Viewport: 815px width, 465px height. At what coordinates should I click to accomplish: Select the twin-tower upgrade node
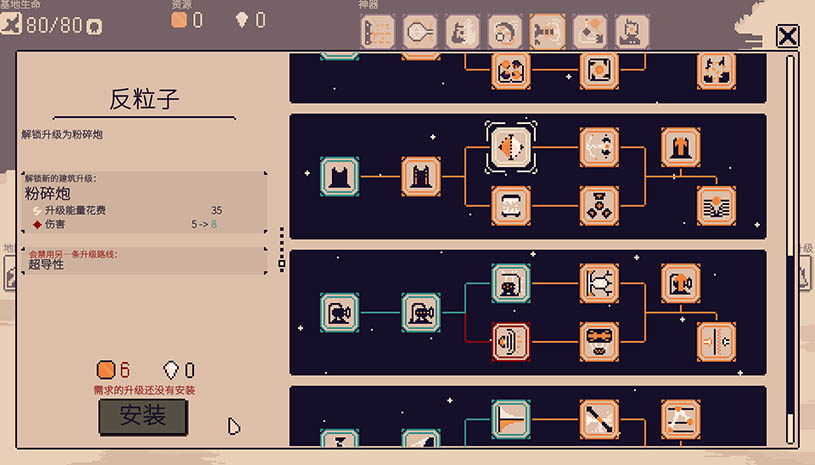pyautogui.click(x=421, y=176)
